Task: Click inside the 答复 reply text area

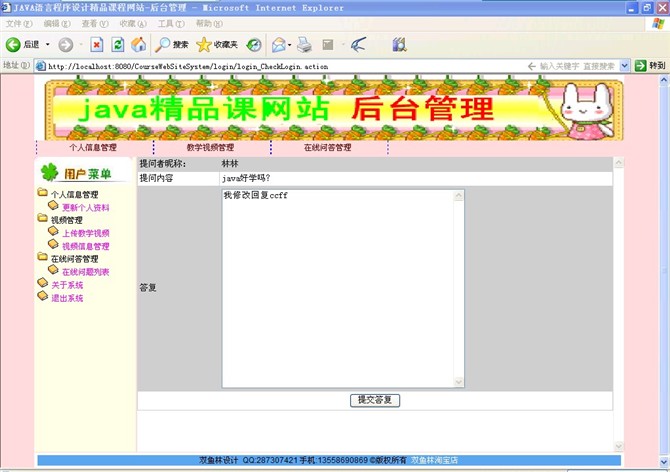Action: tap(338, 288)
